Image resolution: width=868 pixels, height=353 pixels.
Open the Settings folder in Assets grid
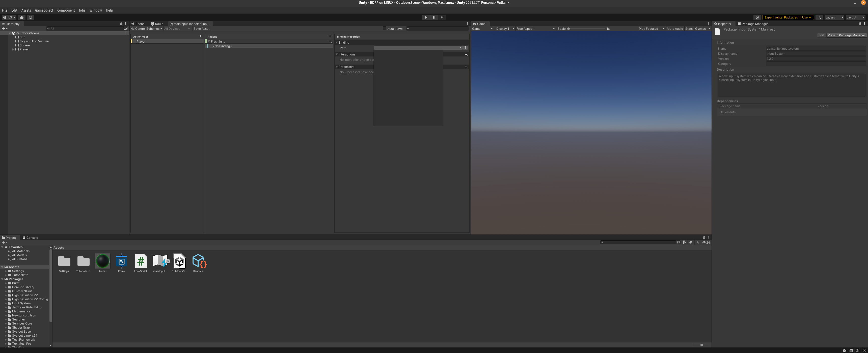pyautogui.click(x=64, y=261)
